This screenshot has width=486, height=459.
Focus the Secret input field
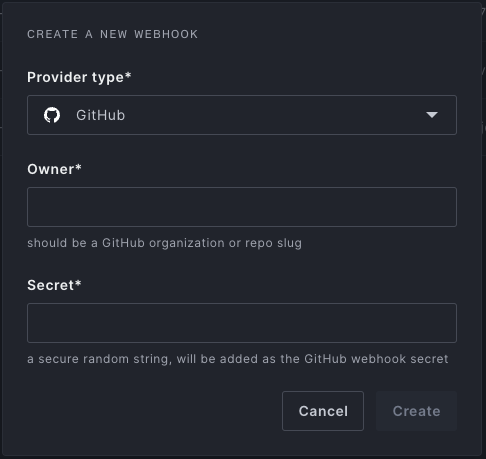tap(242, 323)
